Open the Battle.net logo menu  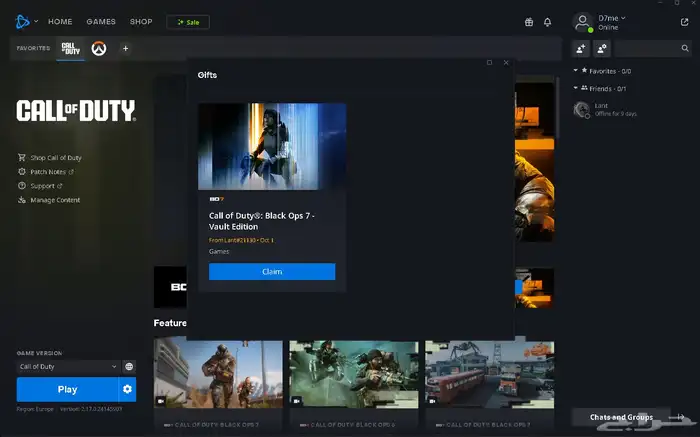click(27, 21)
